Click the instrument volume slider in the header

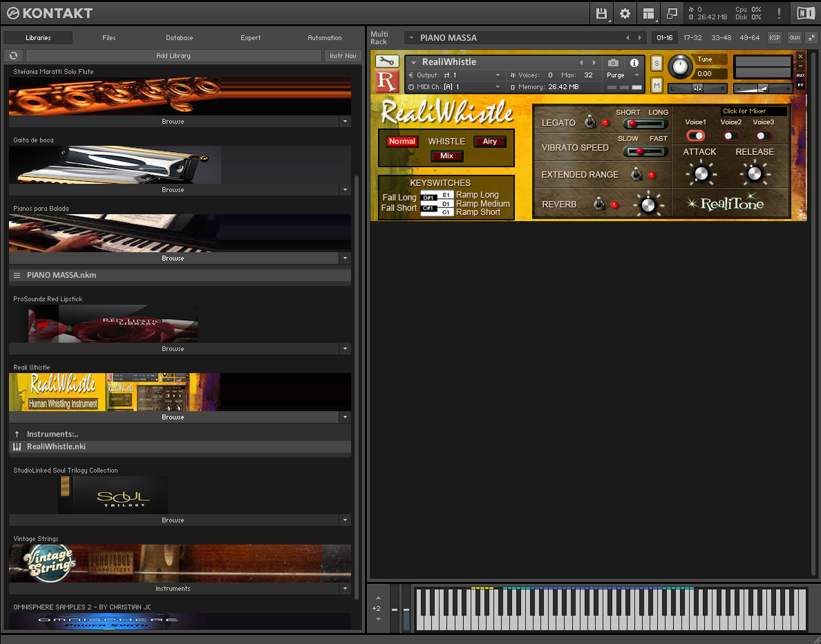(x=763, y=88)
